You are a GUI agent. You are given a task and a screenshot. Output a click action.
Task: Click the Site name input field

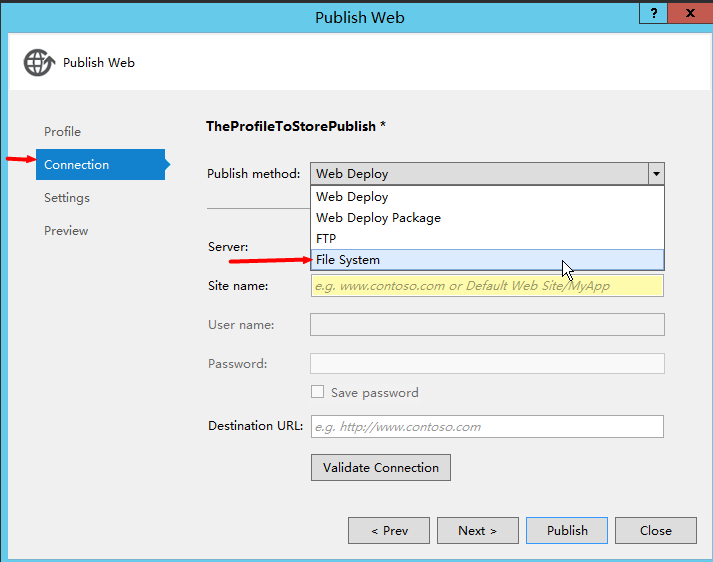click(487, 286)
